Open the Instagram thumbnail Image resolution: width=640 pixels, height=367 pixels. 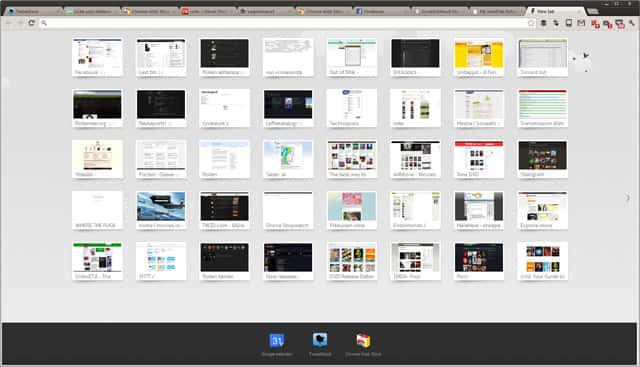click(543, 159)
